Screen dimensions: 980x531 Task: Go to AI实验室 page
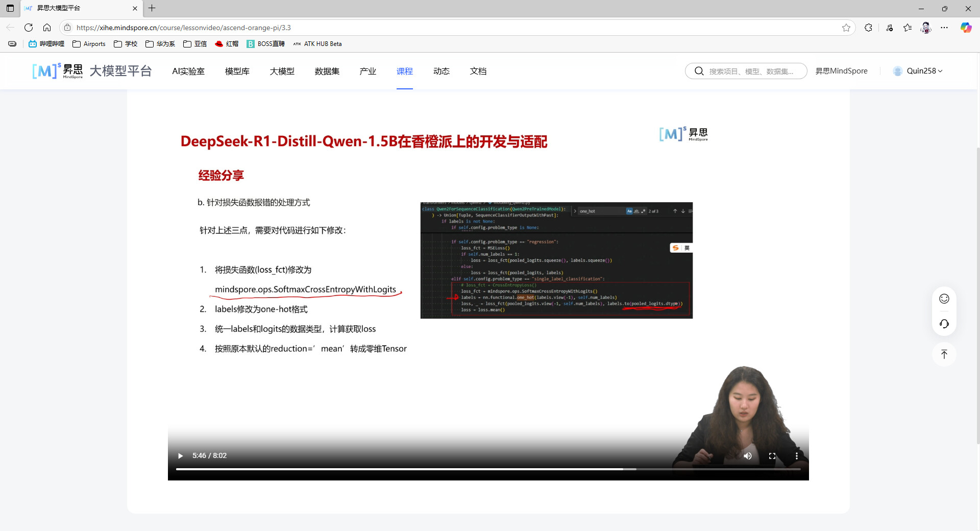(x=188, y=71)
